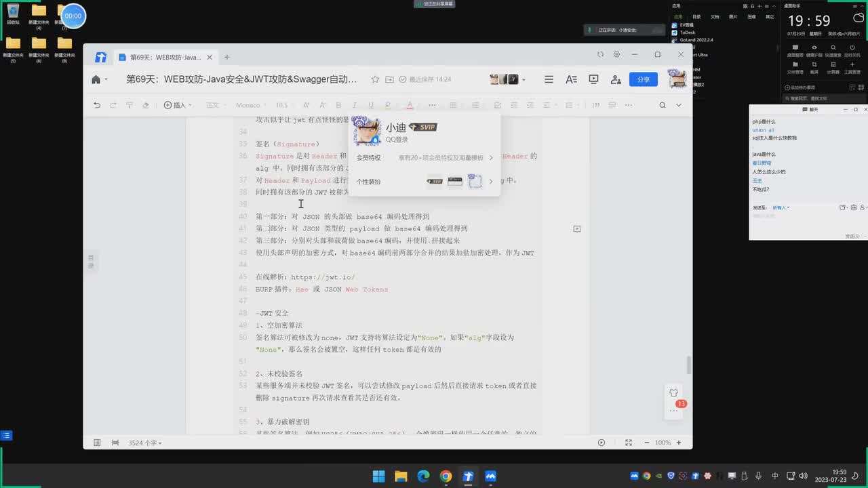The width and height of the screenshot is (868, 488).
Task: Toggle bold formatting
Action: 338,105
